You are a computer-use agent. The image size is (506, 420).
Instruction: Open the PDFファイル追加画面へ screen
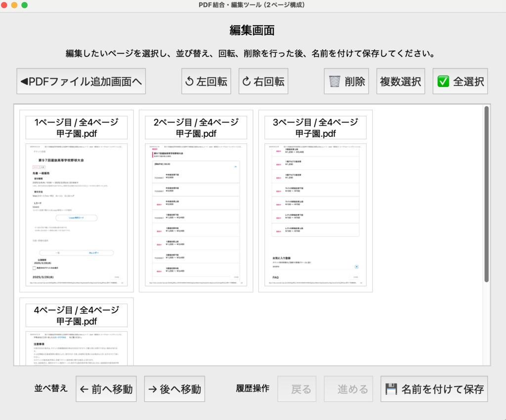coord(81,81)
